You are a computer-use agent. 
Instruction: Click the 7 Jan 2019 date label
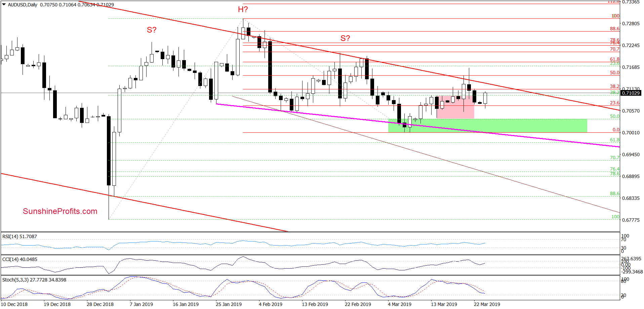coord(141,304)
